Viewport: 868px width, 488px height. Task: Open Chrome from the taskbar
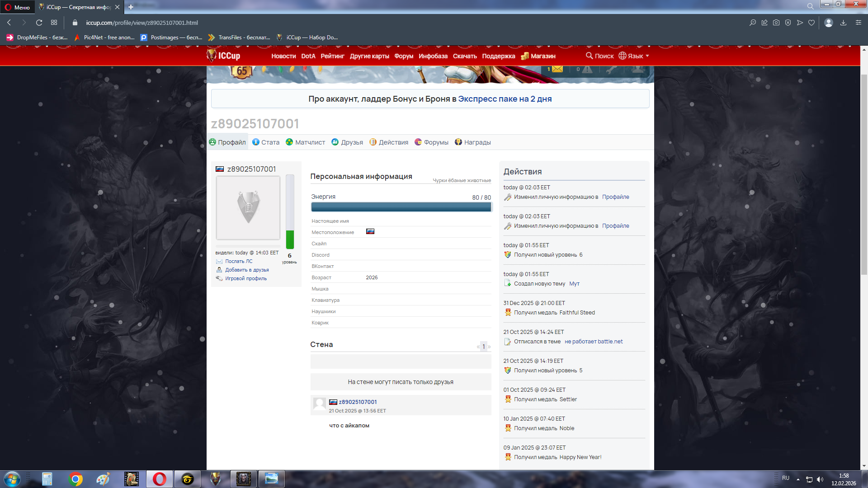75,479
